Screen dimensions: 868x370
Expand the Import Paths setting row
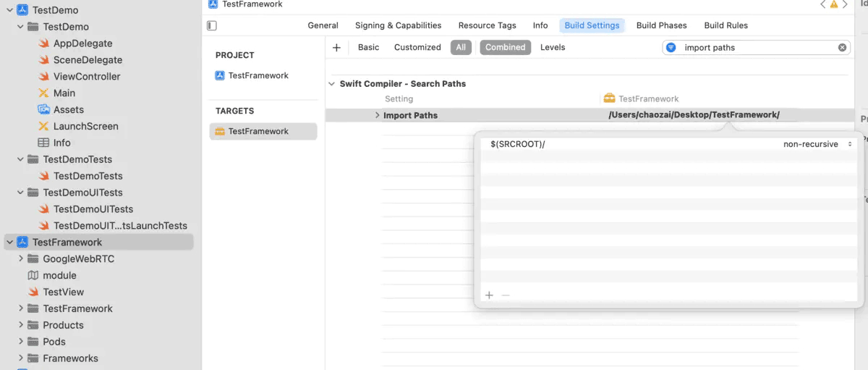[377, 115]
